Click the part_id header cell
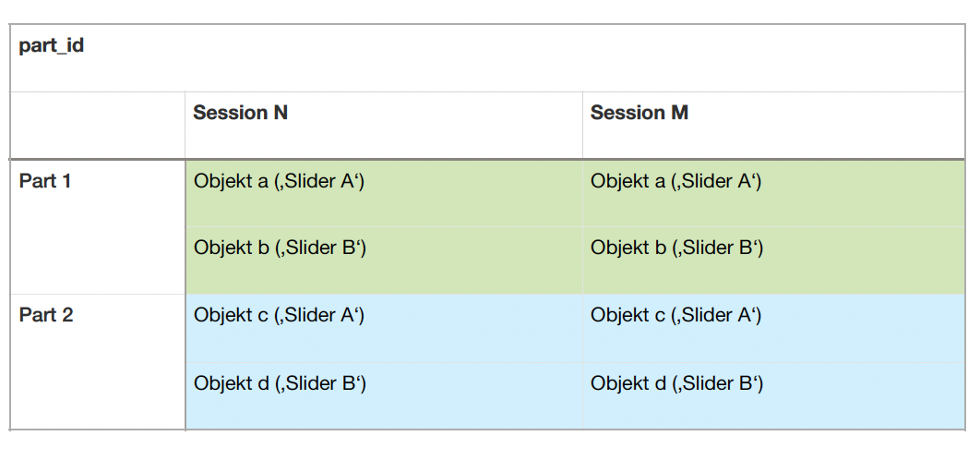The height and width of the screenshot is (460, 980). pyautogui.click(x=487, y=58)
